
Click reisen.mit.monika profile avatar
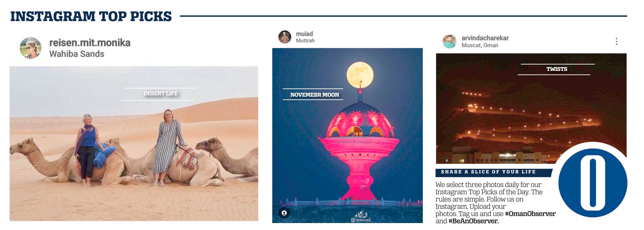[x=31, y=48]
